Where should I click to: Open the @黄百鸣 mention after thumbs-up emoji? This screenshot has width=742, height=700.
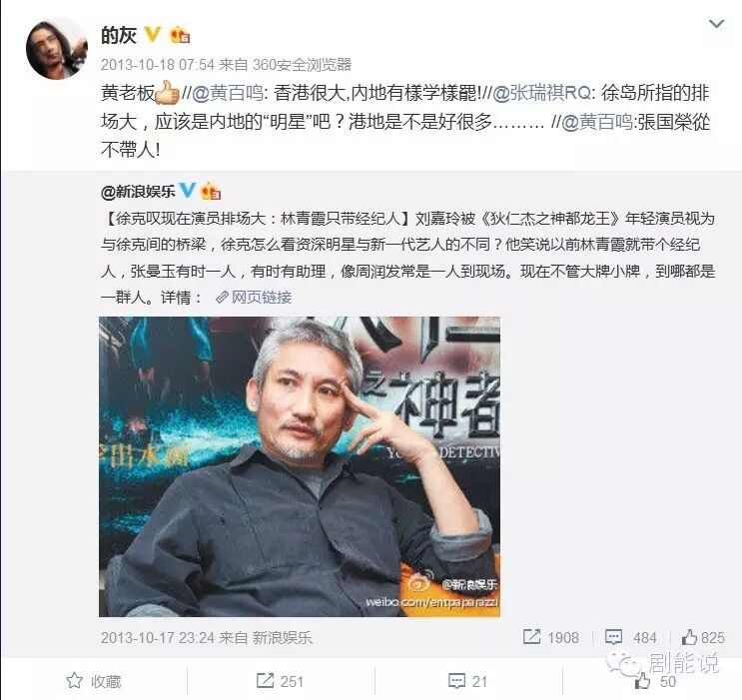[x=228, y=93]
